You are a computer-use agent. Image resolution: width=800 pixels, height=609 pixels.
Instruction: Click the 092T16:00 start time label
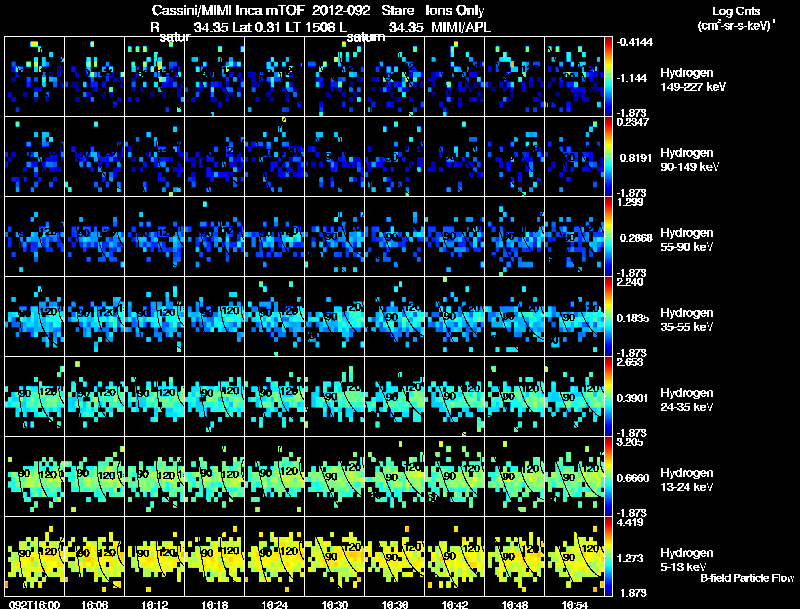coord(34,605)
